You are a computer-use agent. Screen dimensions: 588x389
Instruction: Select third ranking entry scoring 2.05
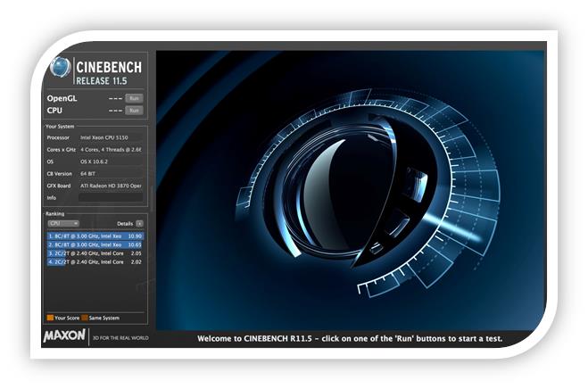95,253
